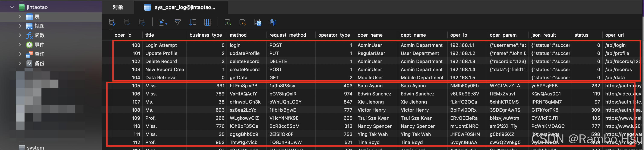Click the Sort rows icon
Screen dimensions: 644x150
pyautogui.click(x=193, y=22)
